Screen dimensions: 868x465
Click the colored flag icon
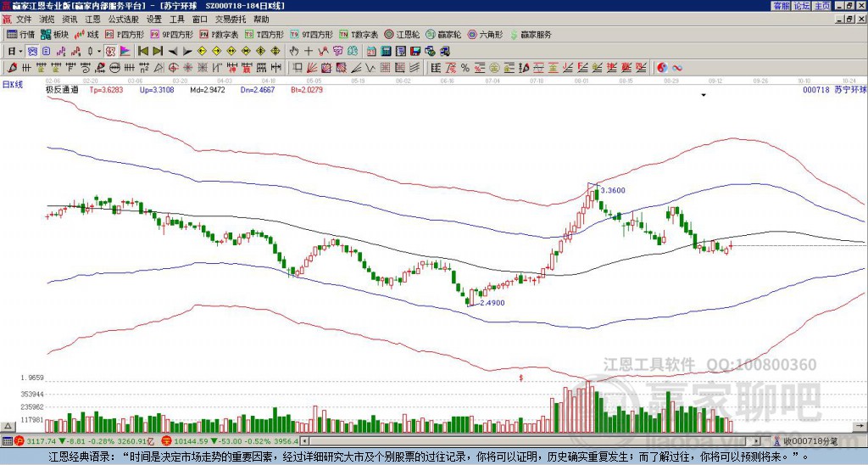pyautogui.click(x=125, y=51)
